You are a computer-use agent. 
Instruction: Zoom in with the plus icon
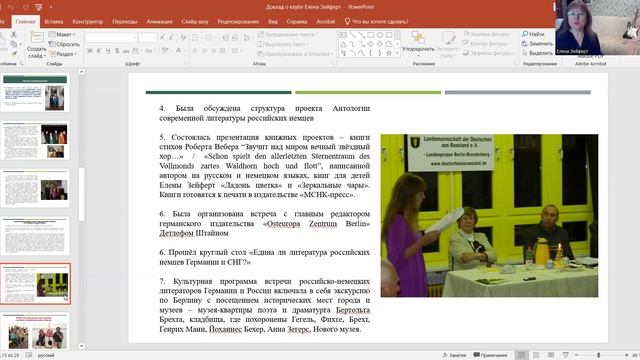626,355
